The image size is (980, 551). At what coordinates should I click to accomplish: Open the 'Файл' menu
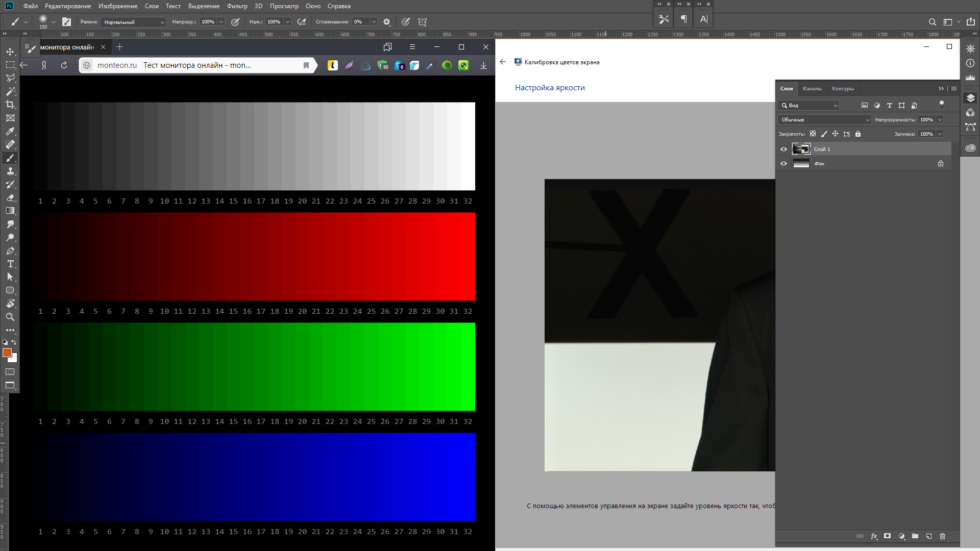tap(31, 6)
